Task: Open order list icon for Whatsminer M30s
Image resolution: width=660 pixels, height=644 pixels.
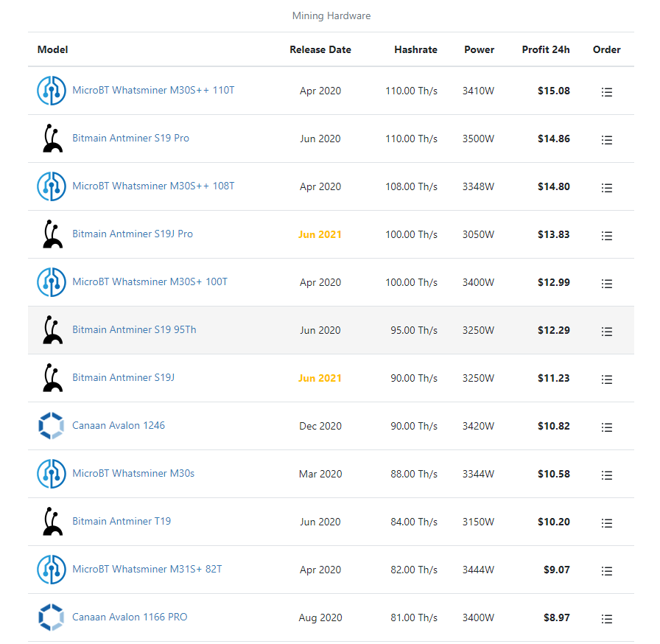Action: [606, 475]
